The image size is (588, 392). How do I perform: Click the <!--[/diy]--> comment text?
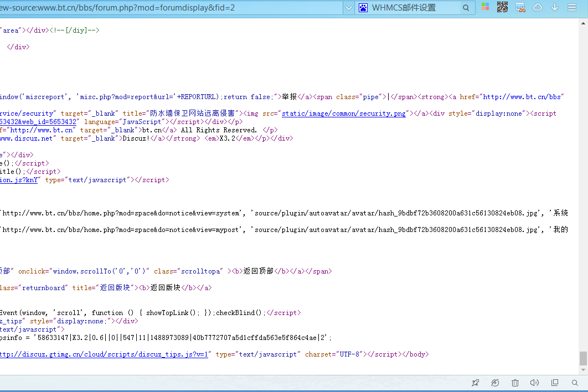74,30
